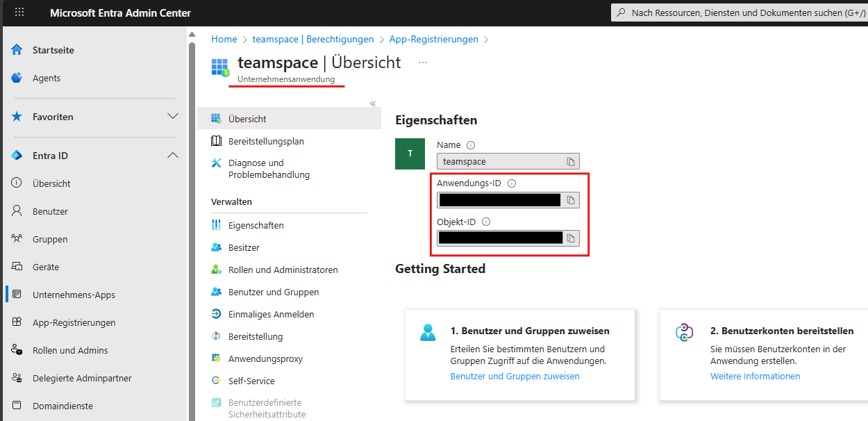
Task: Click '2. Benutzerkonten bereitstellen' heading
Action: click(782, 331)
